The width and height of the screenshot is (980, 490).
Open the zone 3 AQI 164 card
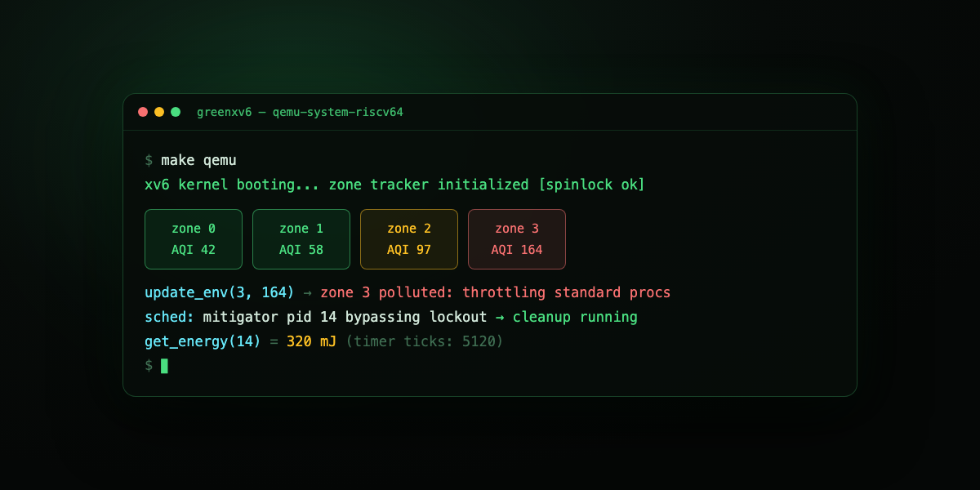point(517,239)
